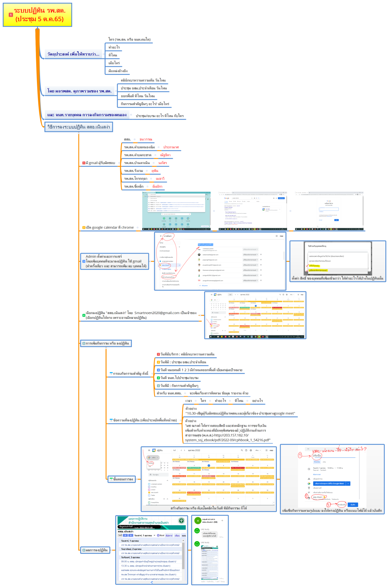The height and width of the screenshot is (588, 389).
Task: Click the blue number 3 icon on Admin node
Action: point(84,261)
